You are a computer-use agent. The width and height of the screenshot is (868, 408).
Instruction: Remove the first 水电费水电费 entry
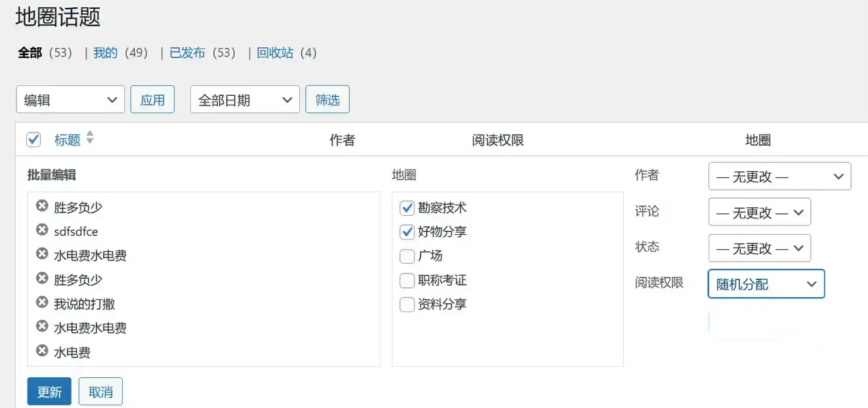point(42,255)
